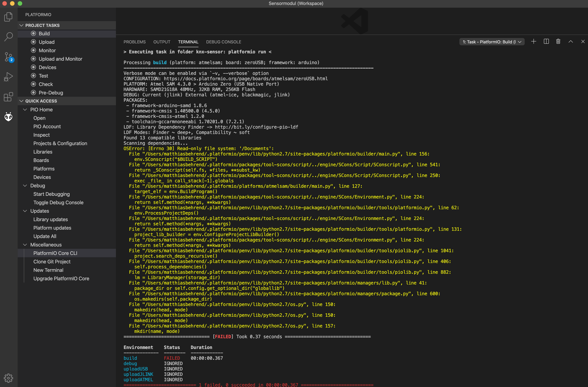Click the Test task circle icon
Image resolution: width=588 pixels, height=387 pixels.
point(33,76)
